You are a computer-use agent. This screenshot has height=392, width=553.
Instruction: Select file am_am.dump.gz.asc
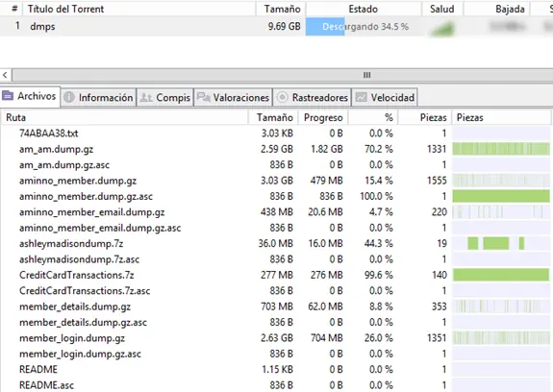64,165
